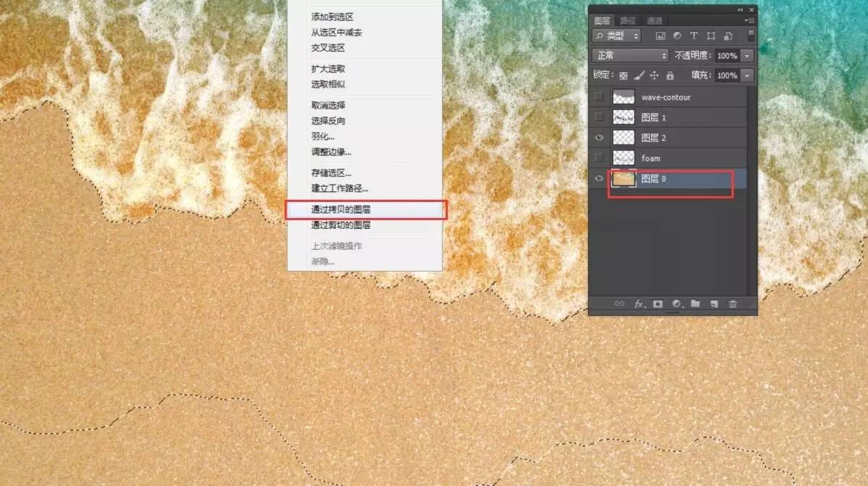Screen dimensions: 868x486
Task: Choose 通过拷贝的图层 from the context menu
Action: coord(341,210)
